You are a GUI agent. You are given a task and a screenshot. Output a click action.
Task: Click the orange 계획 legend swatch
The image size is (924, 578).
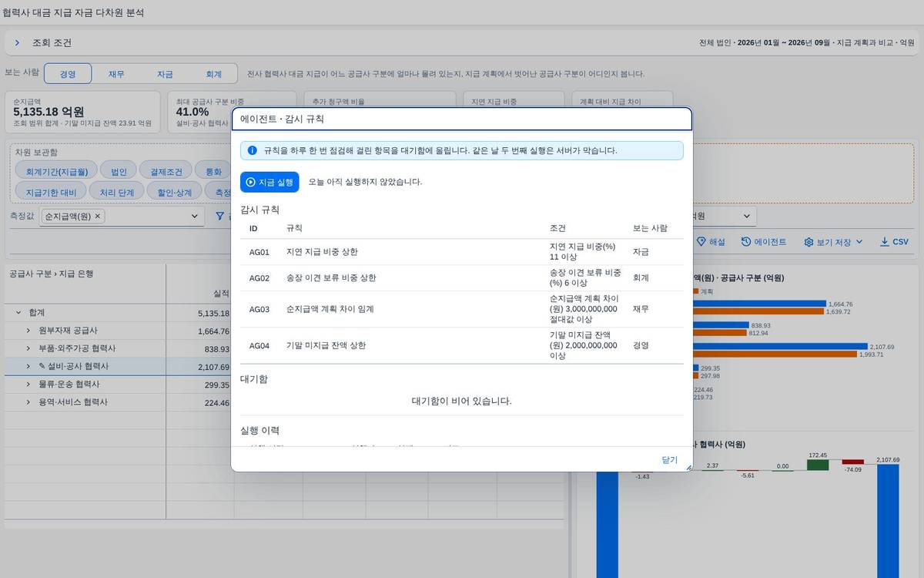pyautogui.click(x=696, y=291)
